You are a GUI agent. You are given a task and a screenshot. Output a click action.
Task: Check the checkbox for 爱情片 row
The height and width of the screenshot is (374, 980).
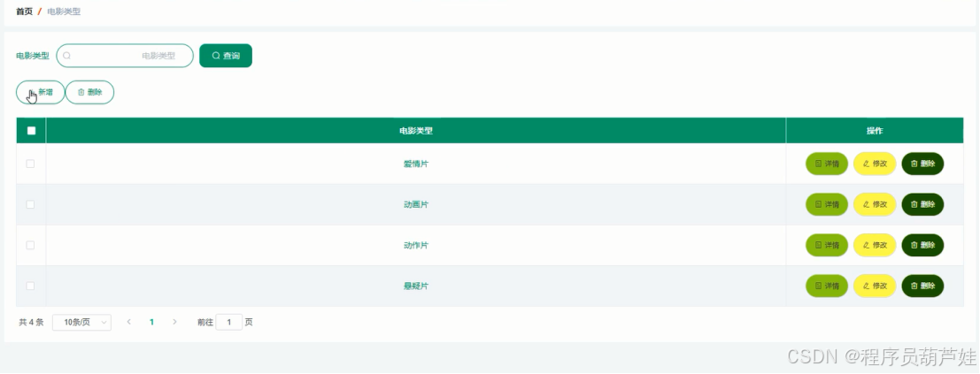pos(30,164)
